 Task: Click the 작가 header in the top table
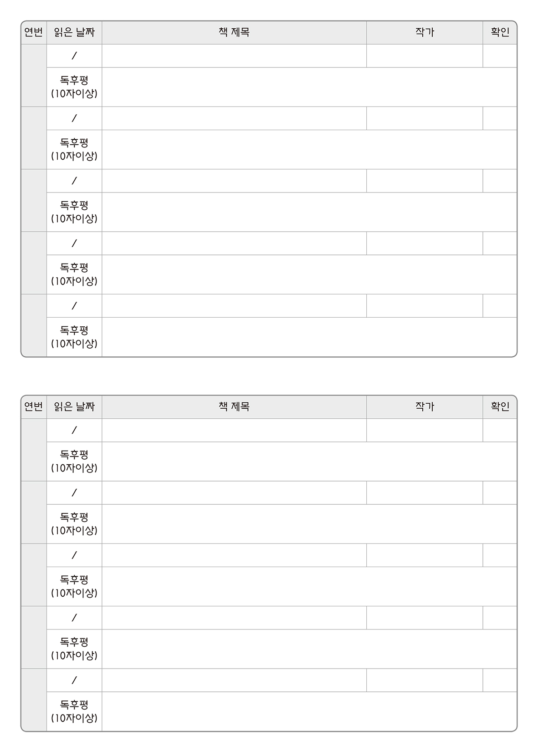tap(425, 32)
